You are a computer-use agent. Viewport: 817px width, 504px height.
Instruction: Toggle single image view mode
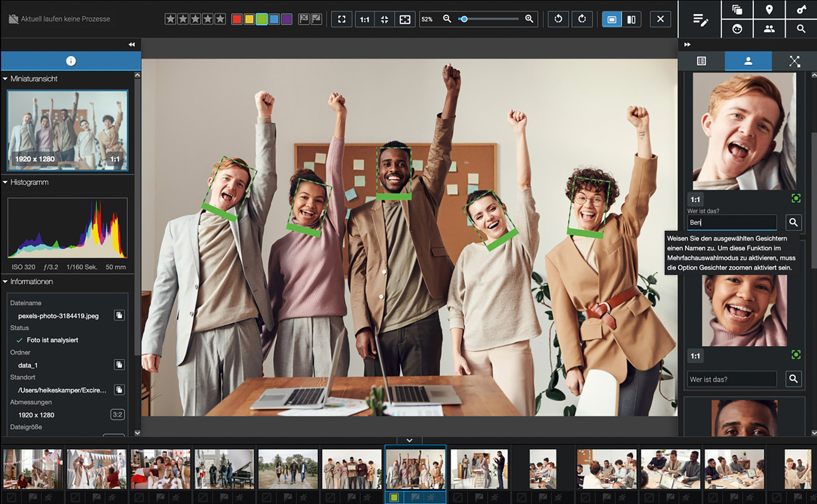pyautogui.click(x=611, y=19)
